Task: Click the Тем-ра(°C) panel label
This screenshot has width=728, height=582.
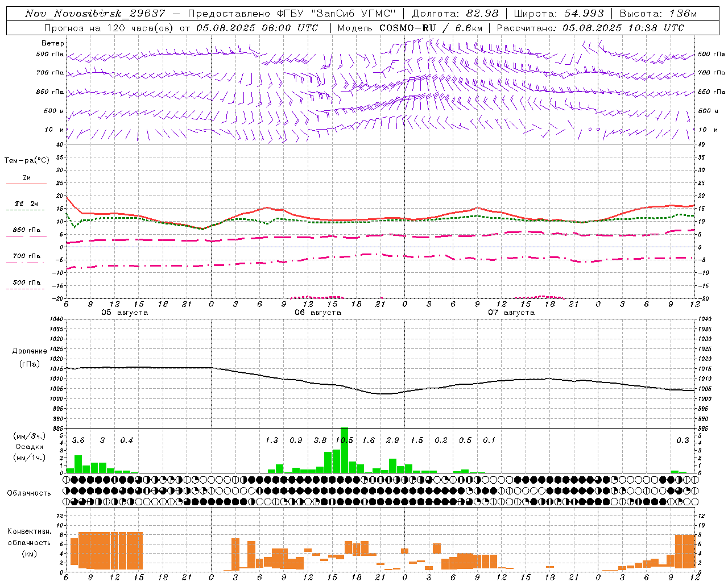Action: tap(27, 161)
